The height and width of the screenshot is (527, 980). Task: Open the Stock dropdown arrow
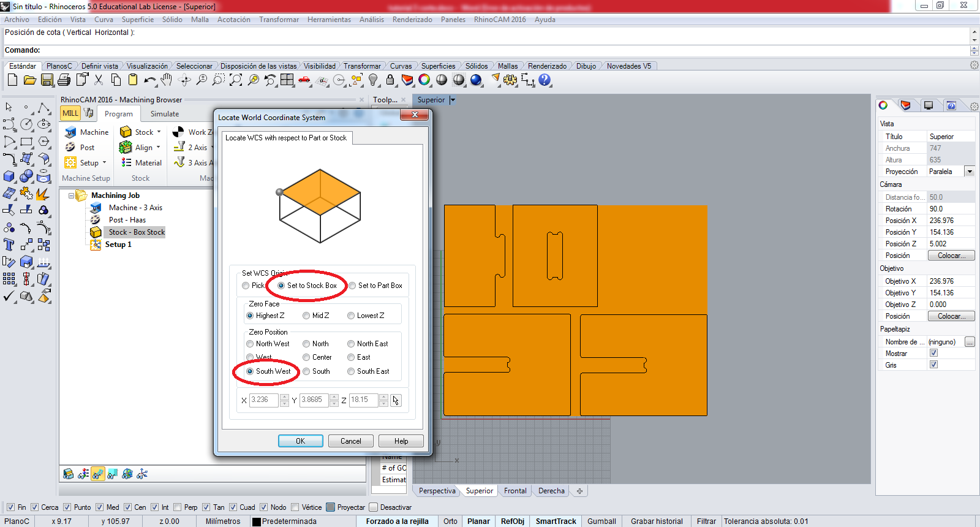159,132
